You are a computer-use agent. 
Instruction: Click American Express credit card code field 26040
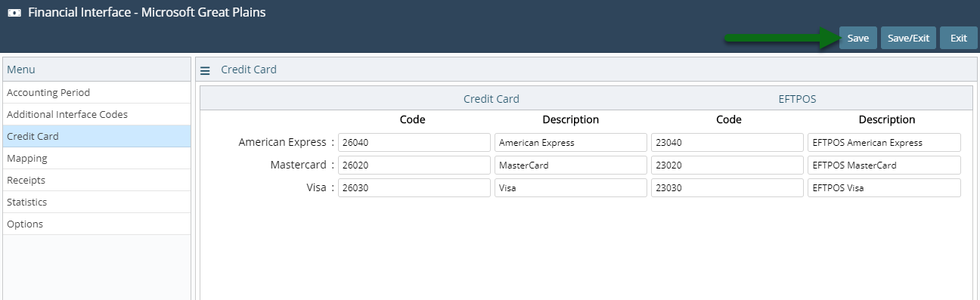[x=414, y=143]
